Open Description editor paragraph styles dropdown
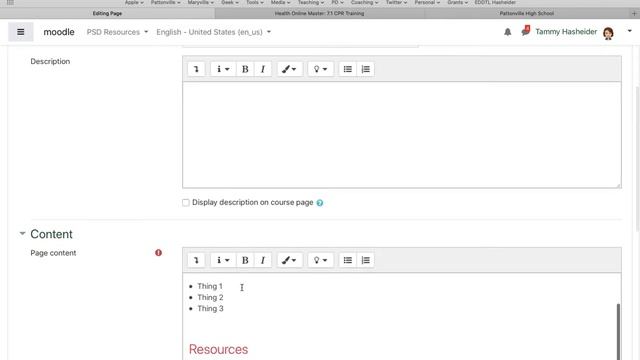This screenshot has height=360, width=640. click(223, 69)
